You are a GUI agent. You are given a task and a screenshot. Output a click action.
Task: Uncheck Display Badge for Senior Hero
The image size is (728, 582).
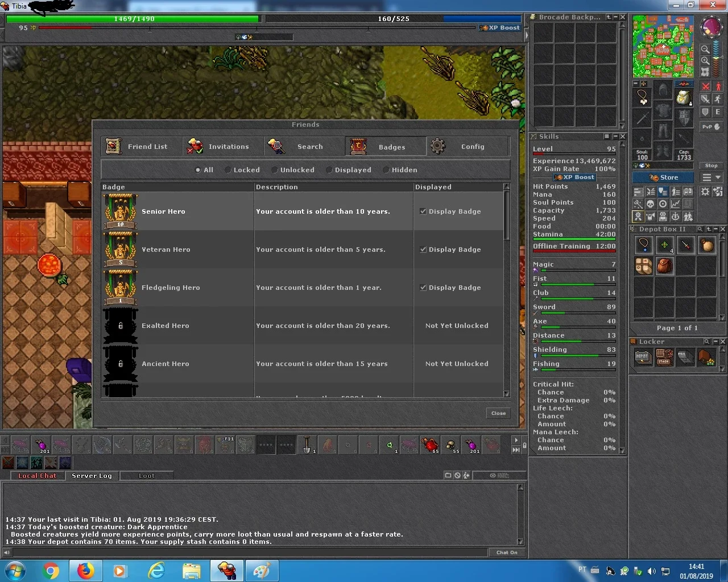[423, 211]
